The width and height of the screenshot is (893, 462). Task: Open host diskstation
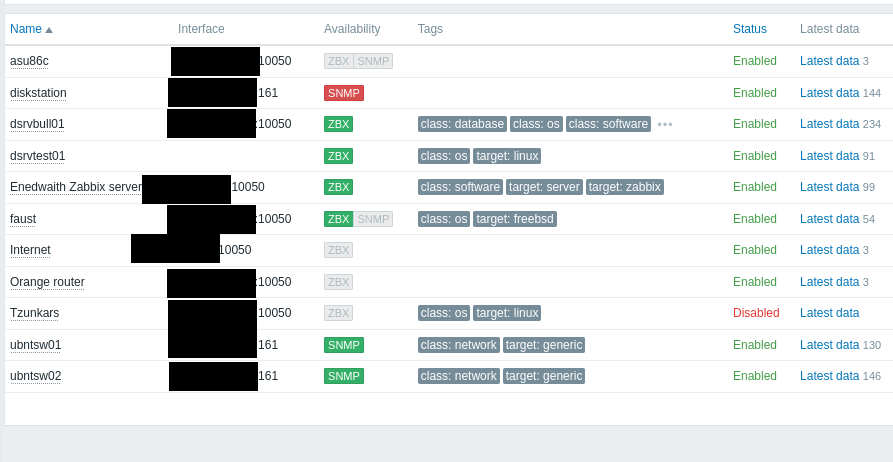click(38, 93)
